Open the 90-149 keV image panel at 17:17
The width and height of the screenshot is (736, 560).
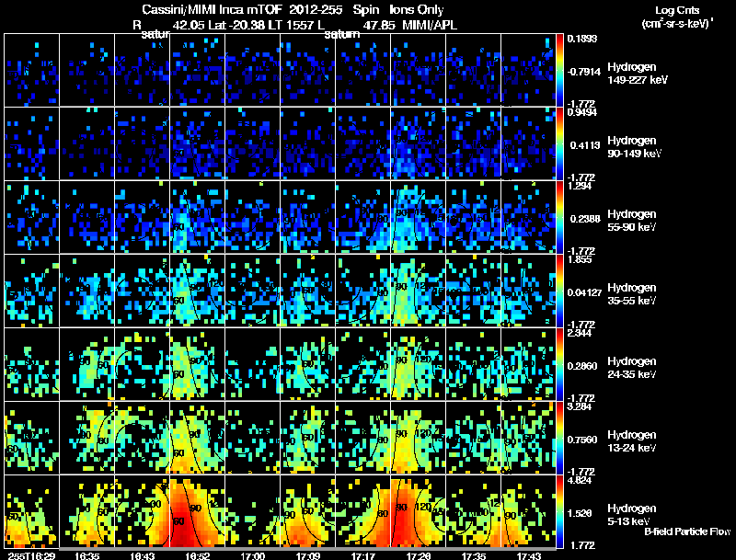click(362, 143)
